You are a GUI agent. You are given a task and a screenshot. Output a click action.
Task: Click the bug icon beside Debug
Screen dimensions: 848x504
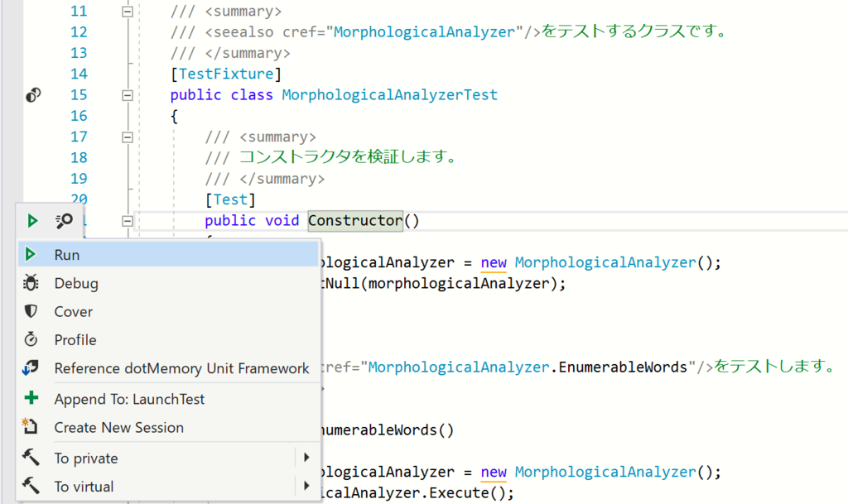pos(31,282)
